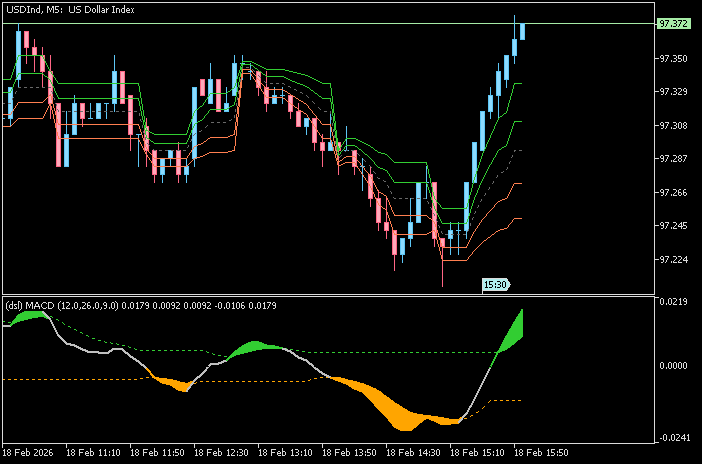This screenshot has width=702, height=464.
Task: Click the current price label 97.372
Action: coord(673,24)
